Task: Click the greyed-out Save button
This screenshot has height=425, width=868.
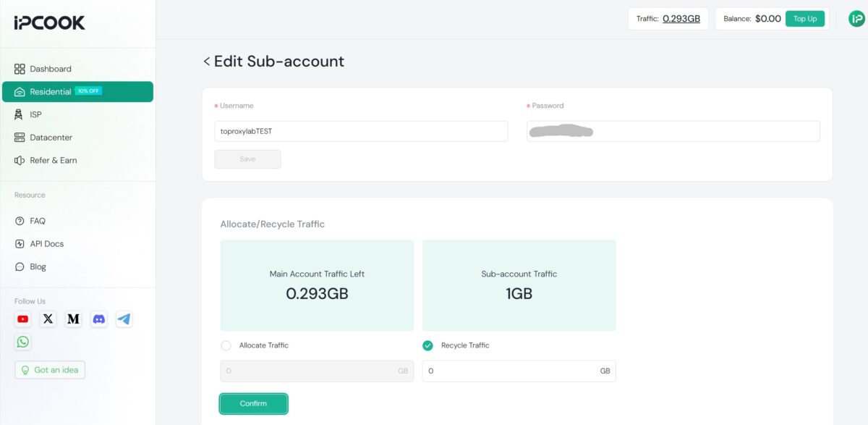Action: [x=247, y=159]
